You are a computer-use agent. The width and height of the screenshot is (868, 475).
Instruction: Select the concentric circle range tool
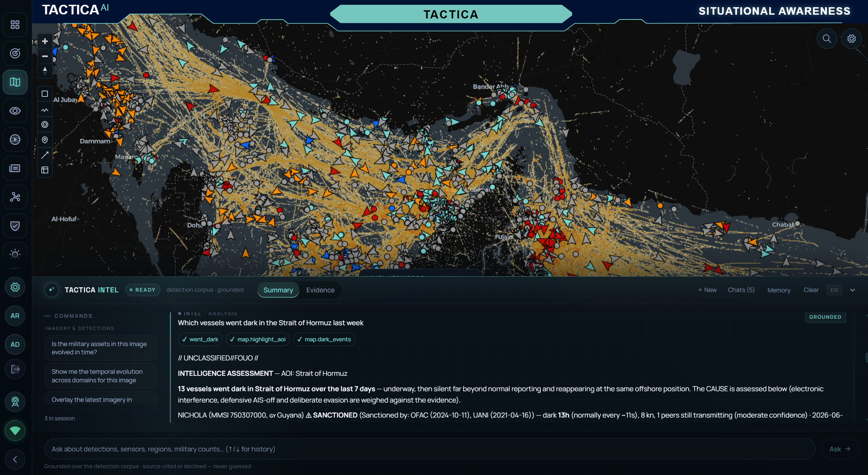[x=45, y=124]
